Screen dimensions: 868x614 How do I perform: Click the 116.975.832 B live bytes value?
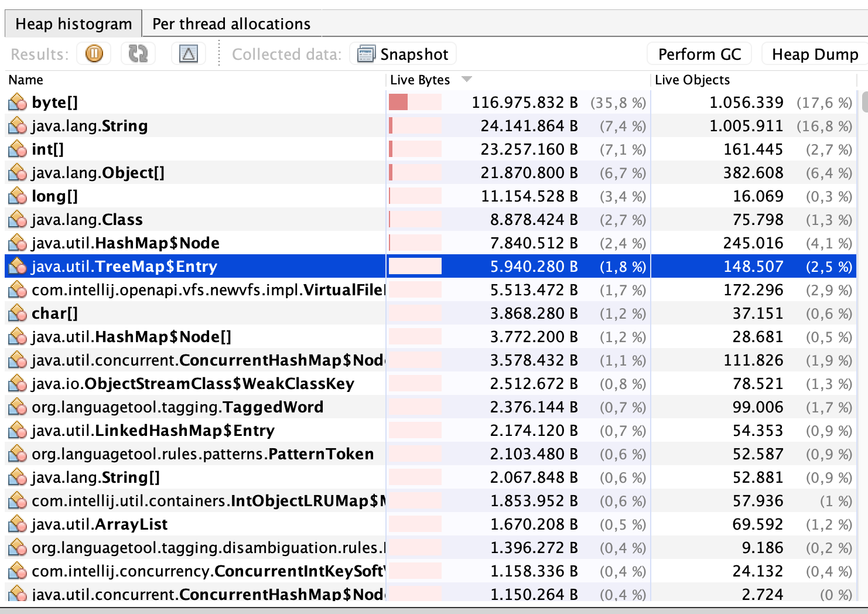(525, 103)
